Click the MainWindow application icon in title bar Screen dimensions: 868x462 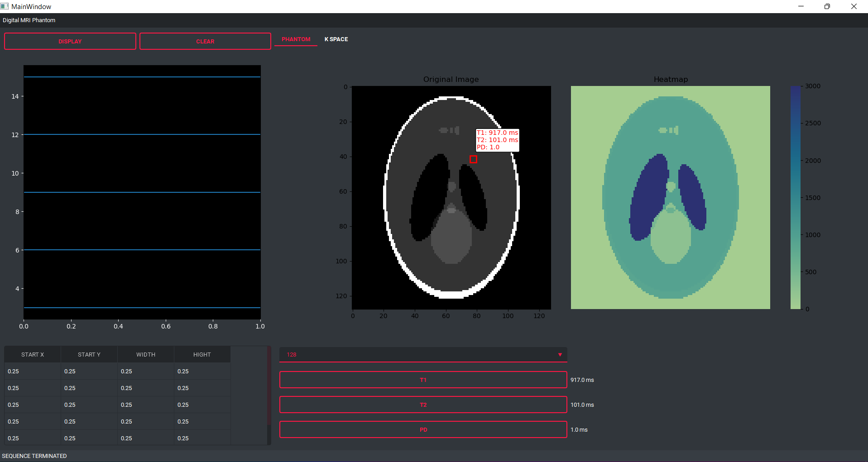[5, 6]
